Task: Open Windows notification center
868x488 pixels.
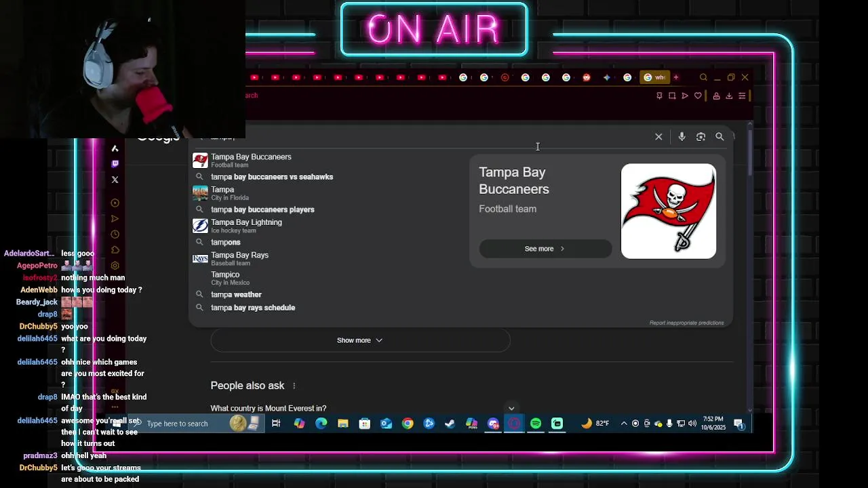Action: [738, 424]
